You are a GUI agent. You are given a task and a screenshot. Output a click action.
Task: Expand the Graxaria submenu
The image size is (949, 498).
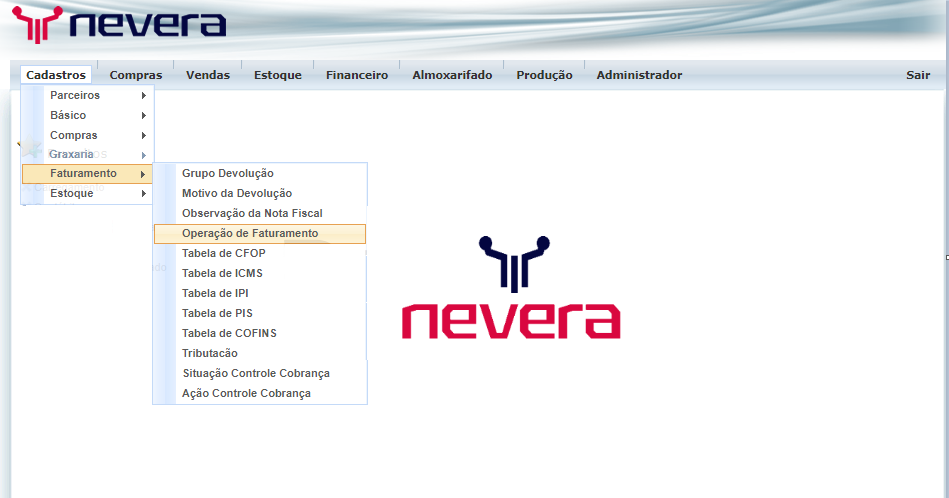(x=87, y=154)
